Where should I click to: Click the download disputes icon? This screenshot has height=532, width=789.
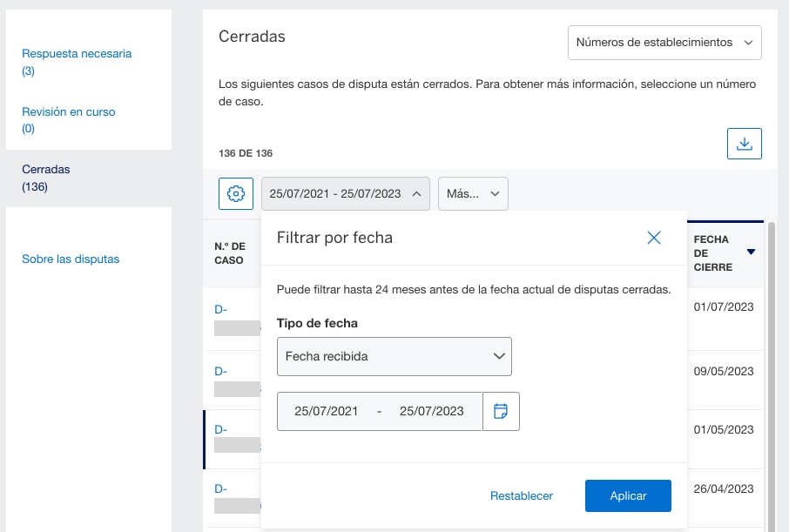pyautogui.click(x=745, y=143)
